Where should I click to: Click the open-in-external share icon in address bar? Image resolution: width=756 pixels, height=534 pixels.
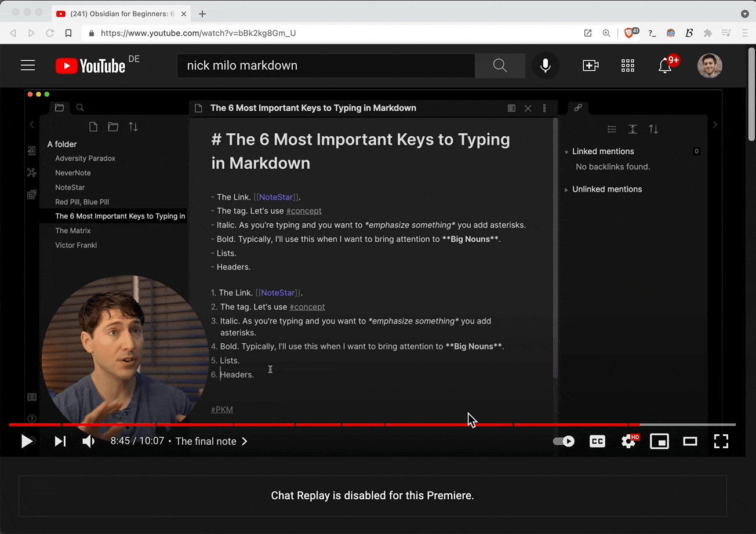click(x=588, y=33)
